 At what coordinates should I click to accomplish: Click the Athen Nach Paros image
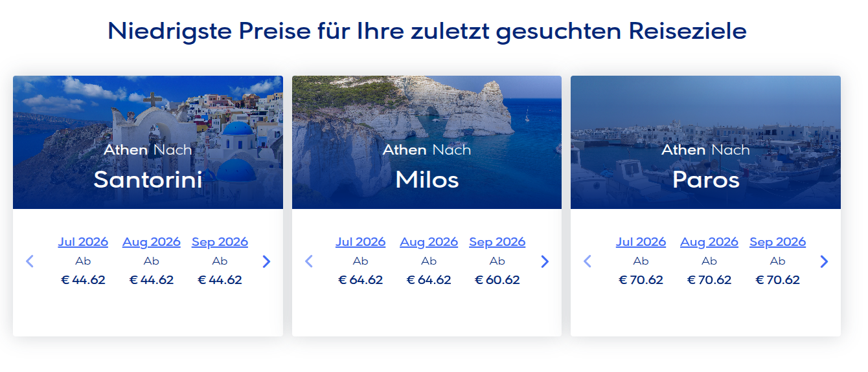point(705,142)
